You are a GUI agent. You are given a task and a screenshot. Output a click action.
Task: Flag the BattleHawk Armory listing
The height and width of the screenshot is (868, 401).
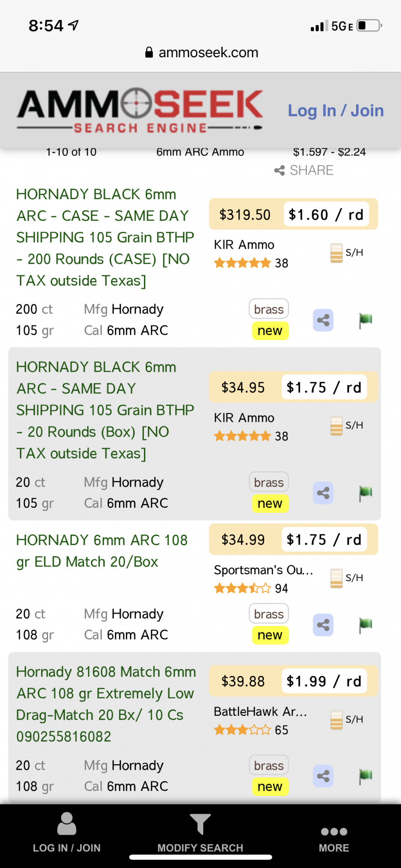coord(365,776)
